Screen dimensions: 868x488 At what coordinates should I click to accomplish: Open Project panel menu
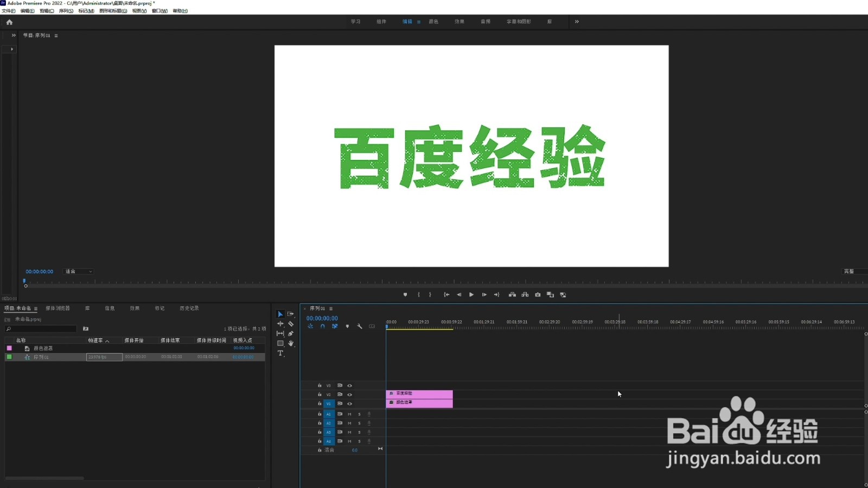tap(36, 309)
